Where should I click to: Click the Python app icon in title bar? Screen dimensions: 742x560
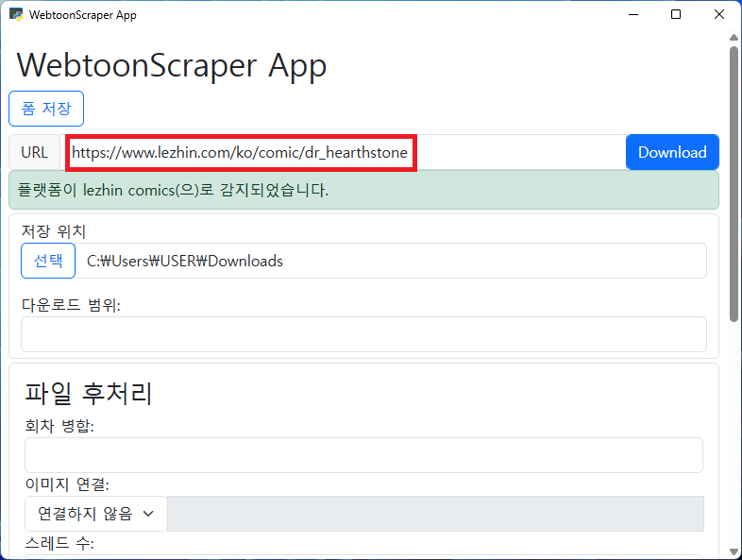16,15
